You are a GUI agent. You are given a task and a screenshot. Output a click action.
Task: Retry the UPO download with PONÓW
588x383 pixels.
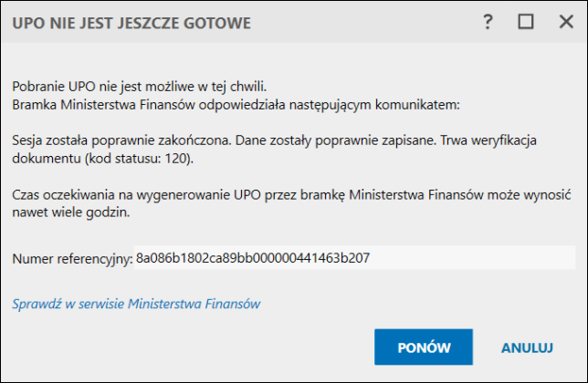(x=424, y=347)
